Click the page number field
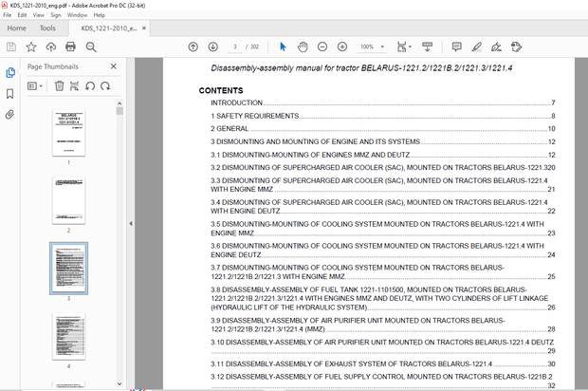This screenshot has width=588, height=391. 235,47
